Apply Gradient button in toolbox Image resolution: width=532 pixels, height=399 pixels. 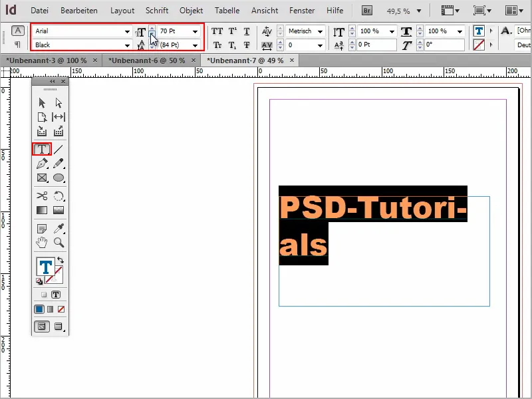tap(51, 309)
